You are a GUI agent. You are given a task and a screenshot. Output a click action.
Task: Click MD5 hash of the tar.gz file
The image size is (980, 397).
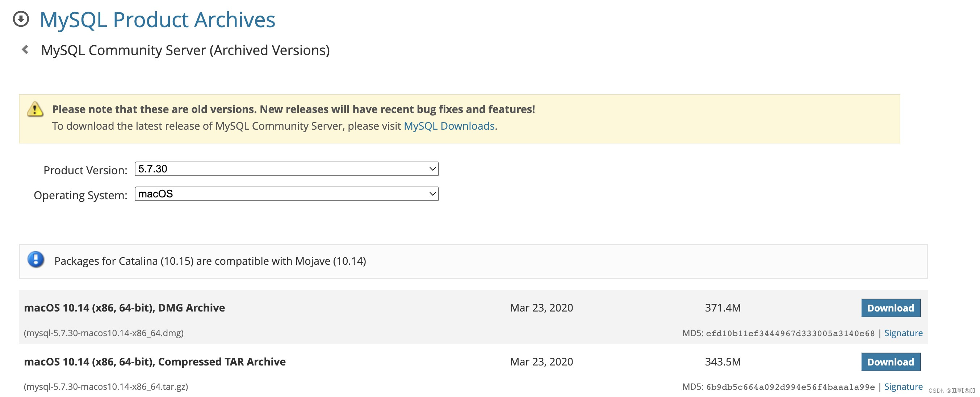[x=790, y=387]
